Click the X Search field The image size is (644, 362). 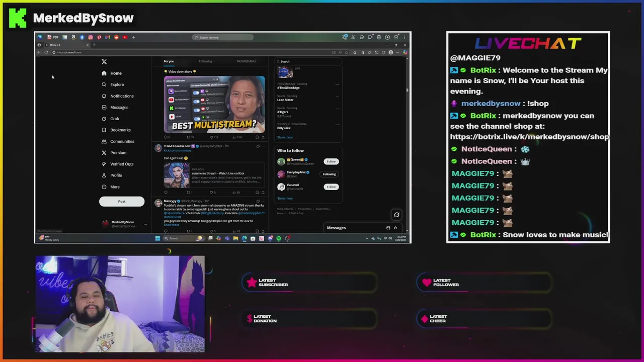point(308,61)
